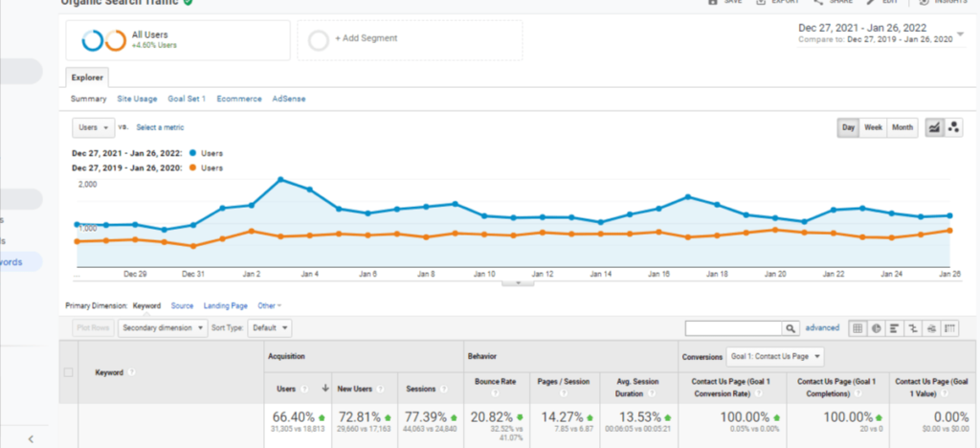Click the All Users donut segment icon

[103, 40]
